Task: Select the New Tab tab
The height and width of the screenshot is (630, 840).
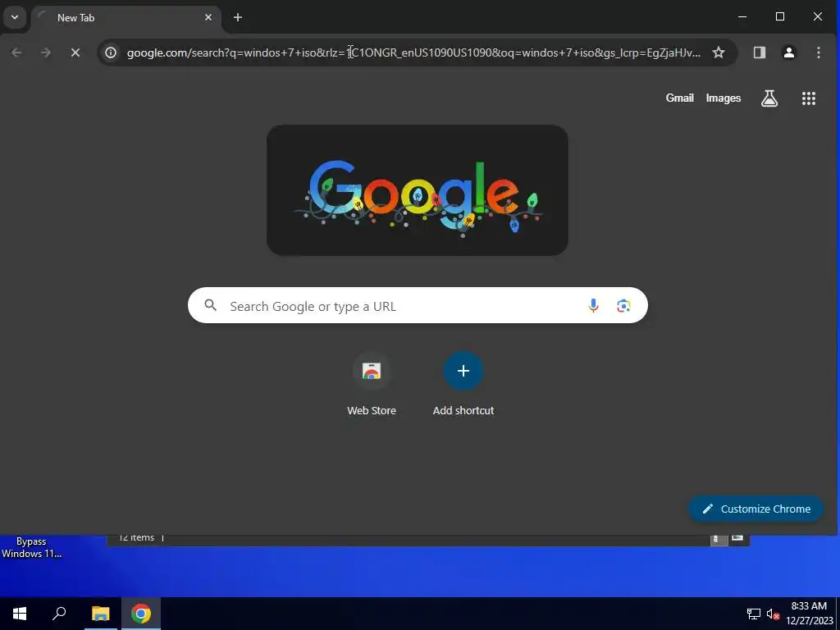Action: click(x=126, y=18)
